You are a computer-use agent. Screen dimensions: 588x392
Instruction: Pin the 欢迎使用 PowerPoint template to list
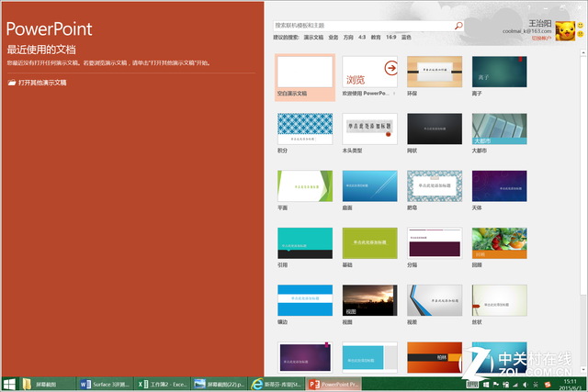pos(394,94)
